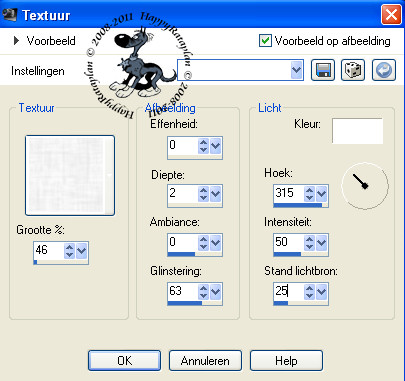
Task: Click the Annuleren button
Action: coord(205,360)
